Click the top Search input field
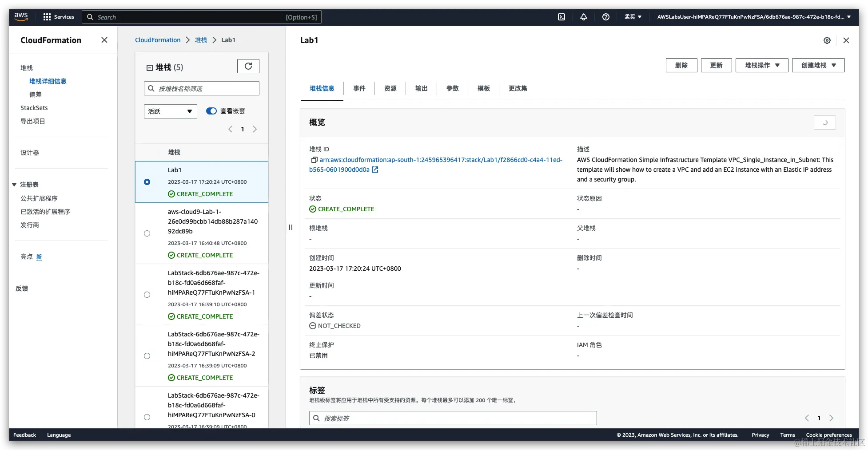868x450 pixels. click(202, 17)
